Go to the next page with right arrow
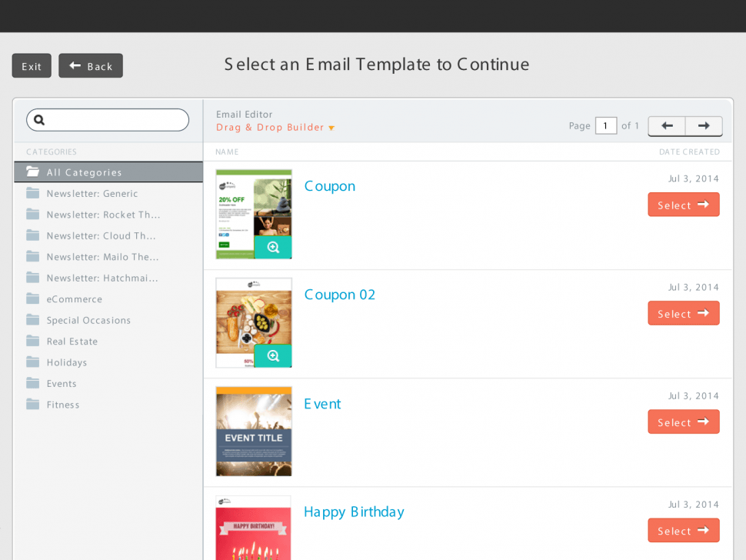Screen dimensions: 746x560 point(703,126)
